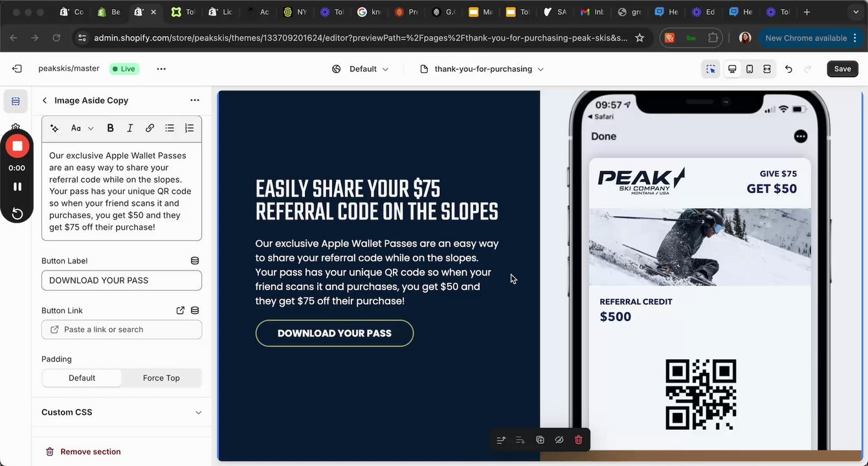Apply numbered list formatting
This screenshot has width=868, height=466.
point(189,128)
